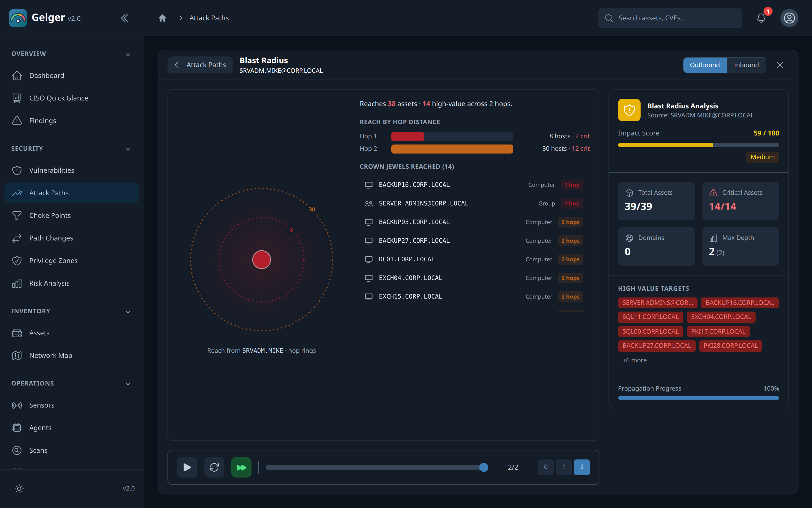Screen dimensions: 812x508
Task: Click the Hop 1 reach bar
Action: [x=452, y=136]
